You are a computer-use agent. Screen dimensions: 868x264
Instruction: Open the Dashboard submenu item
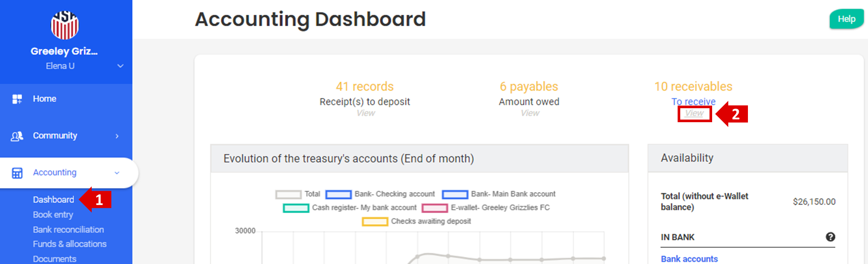(53, 200)
